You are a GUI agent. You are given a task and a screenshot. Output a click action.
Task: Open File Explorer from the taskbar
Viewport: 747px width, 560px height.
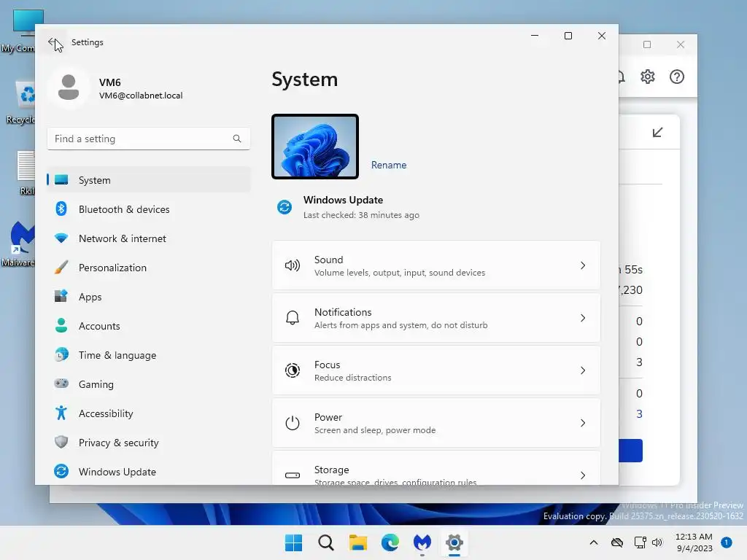pyautogui.click(x=357, y=542)
